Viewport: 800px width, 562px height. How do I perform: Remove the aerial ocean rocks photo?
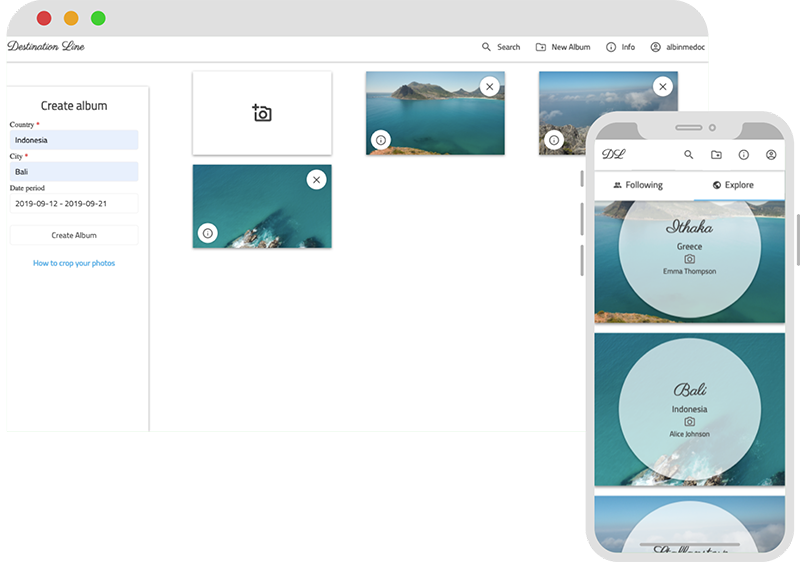(316, 180)
